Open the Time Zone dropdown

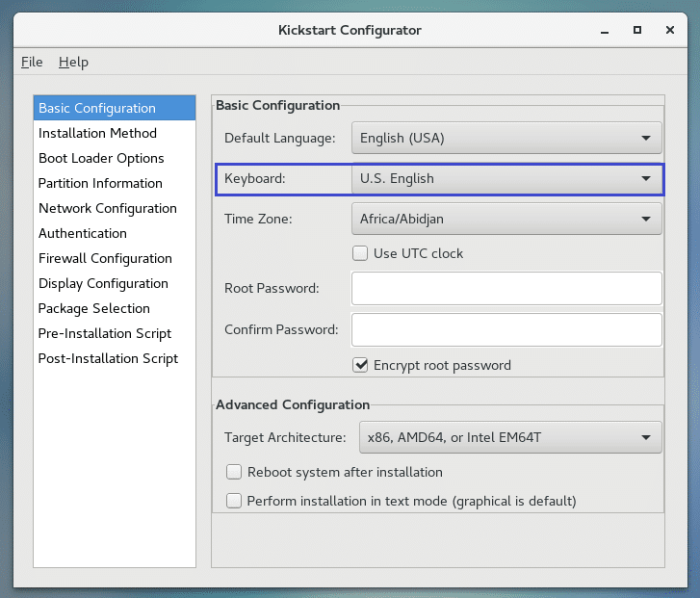pyautogui.click(x=506, y=219)
